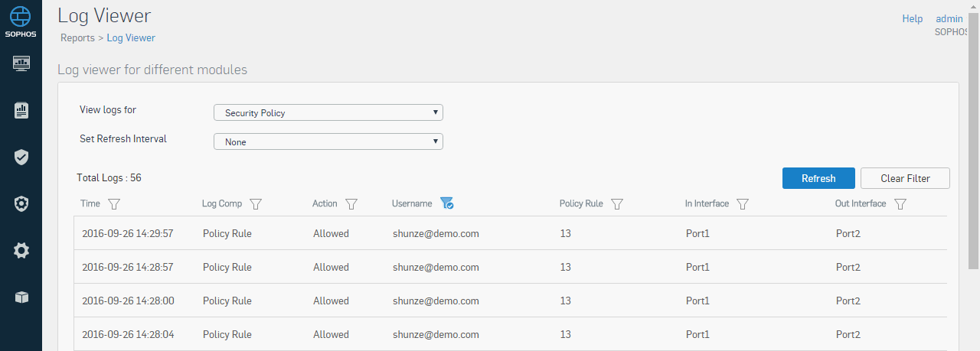The height and width of the screenshot is (351, 980).
Task: Click the Clear Filter button
Action: pyautogui.click(x=905, y=178)
